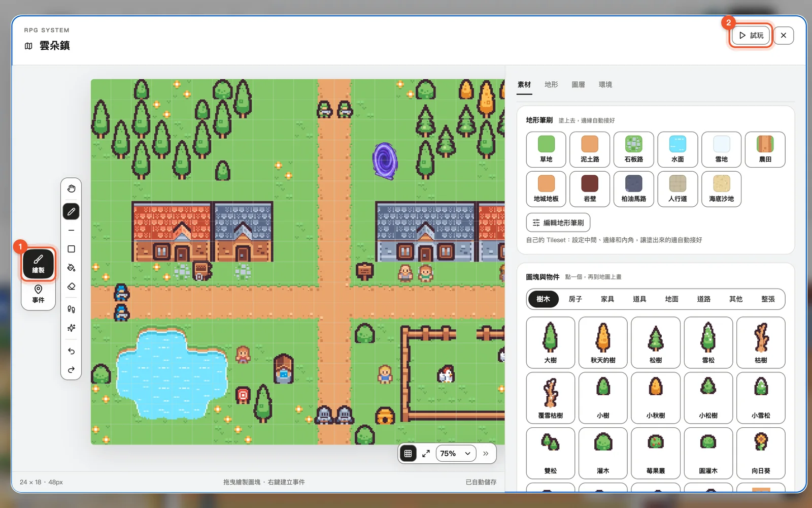
Task: Select the line tool
Action: (x=71, y=230)
